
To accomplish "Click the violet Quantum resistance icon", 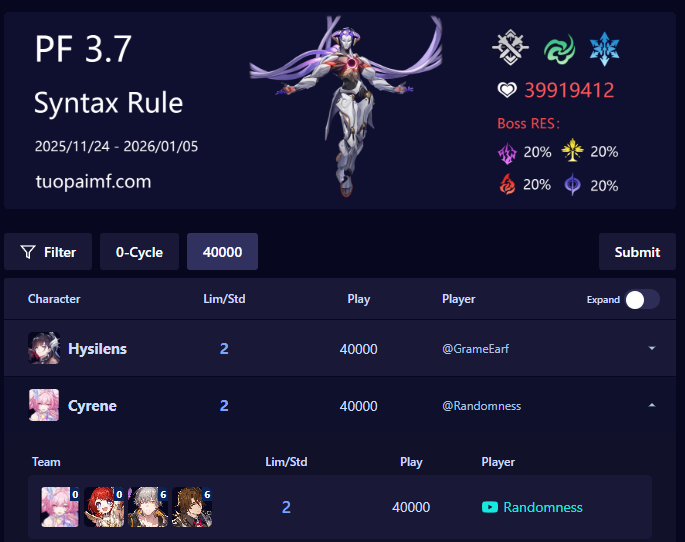I will [572, 184].
